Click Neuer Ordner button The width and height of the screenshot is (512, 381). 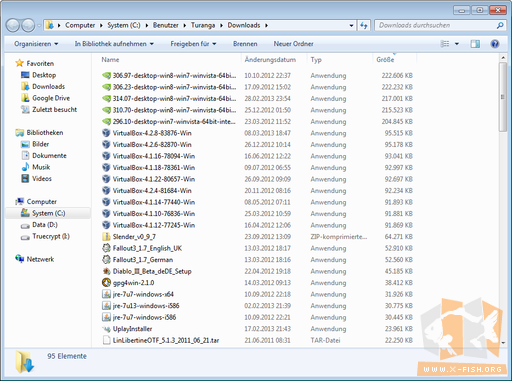[293, 44]
